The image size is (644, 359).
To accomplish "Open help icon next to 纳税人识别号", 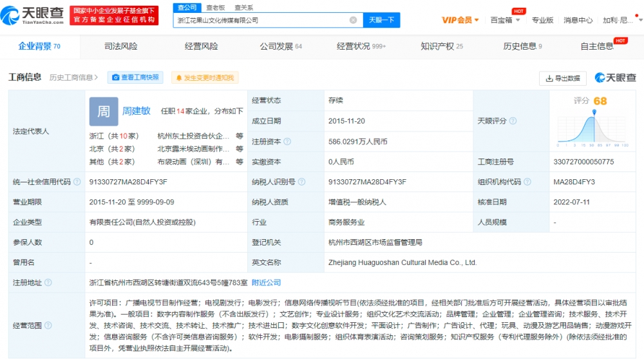I will tap(301, 182).
